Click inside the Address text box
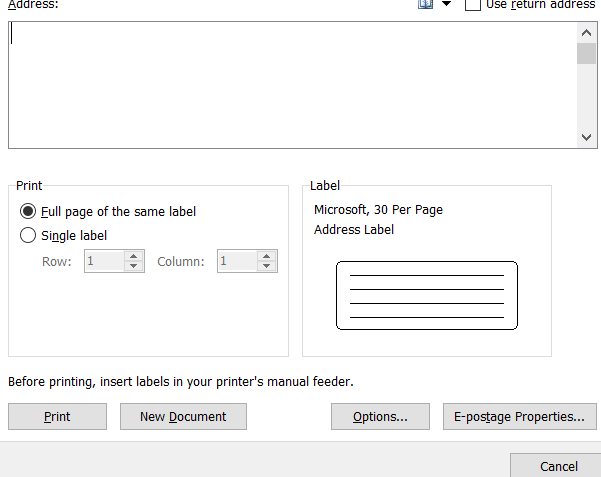This screenshot has width=601, height=477. pos(290,85)
